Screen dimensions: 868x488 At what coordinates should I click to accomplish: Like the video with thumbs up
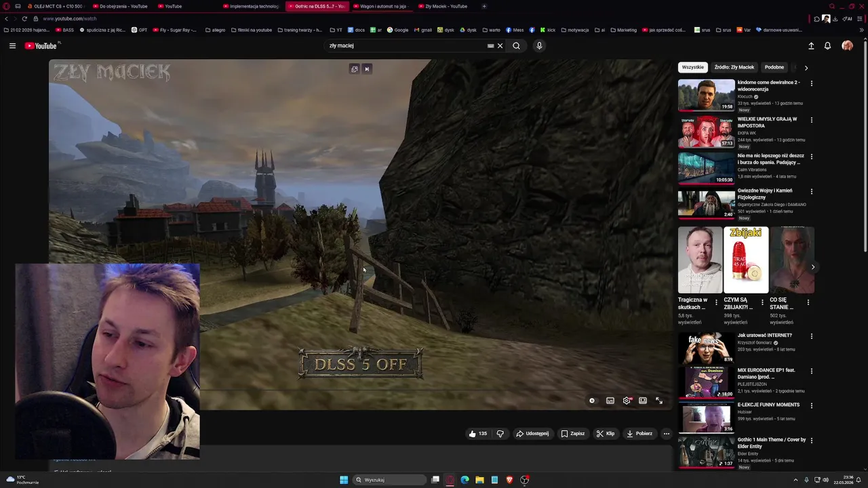coord(478,434)
